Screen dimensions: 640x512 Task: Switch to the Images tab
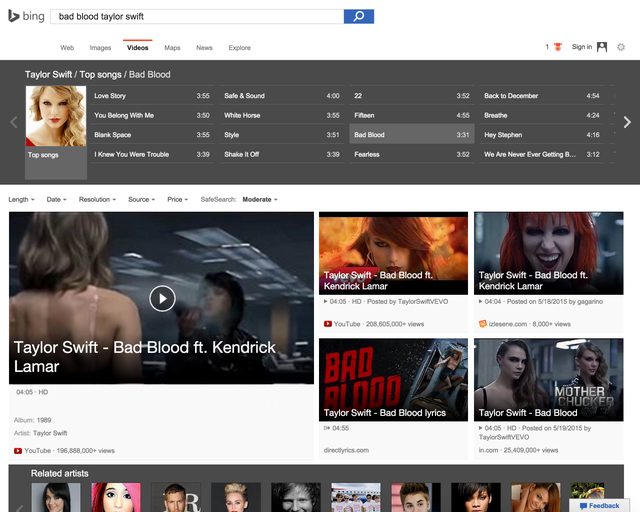pyautogui.click(x=100, y=48)
